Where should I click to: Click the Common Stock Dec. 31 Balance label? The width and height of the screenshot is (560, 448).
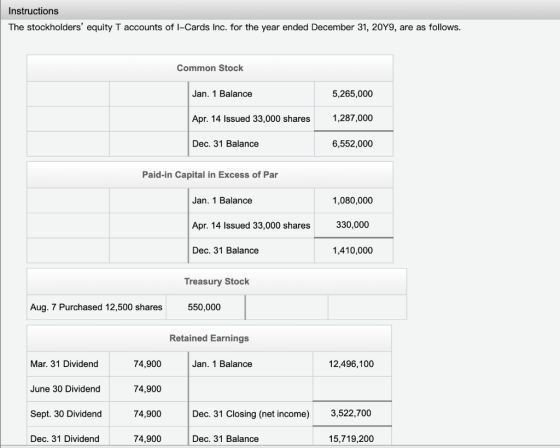[225, 144]
